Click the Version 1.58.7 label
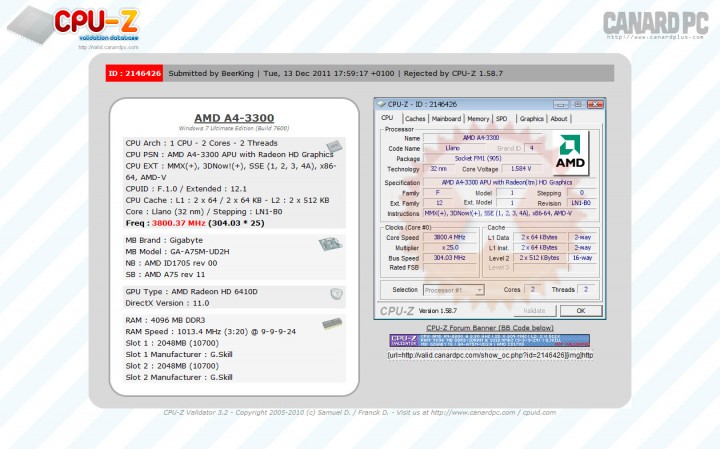 pos(438,311)
